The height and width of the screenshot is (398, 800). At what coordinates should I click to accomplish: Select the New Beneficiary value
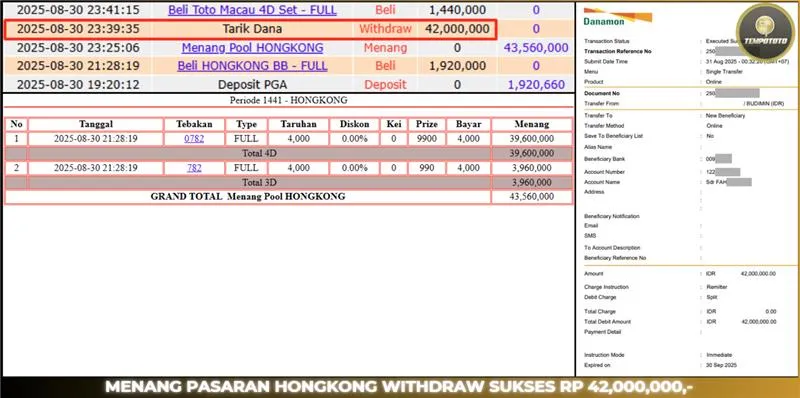(x=725, y=116)
